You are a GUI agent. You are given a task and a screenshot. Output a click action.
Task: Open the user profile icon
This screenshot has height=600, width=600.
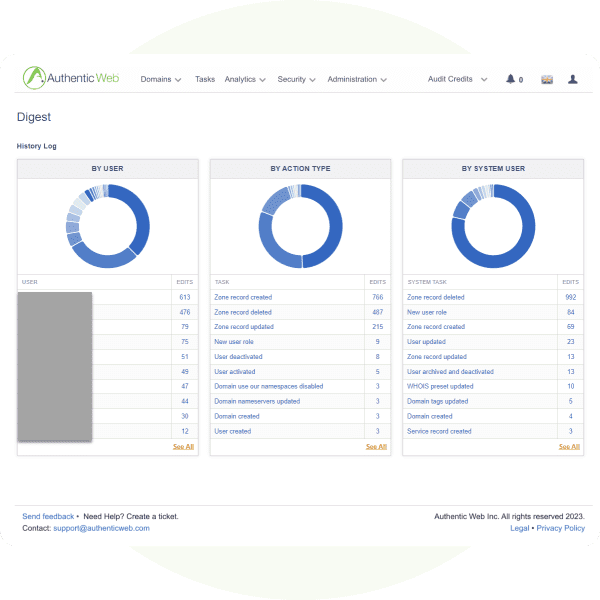[573, 79]
